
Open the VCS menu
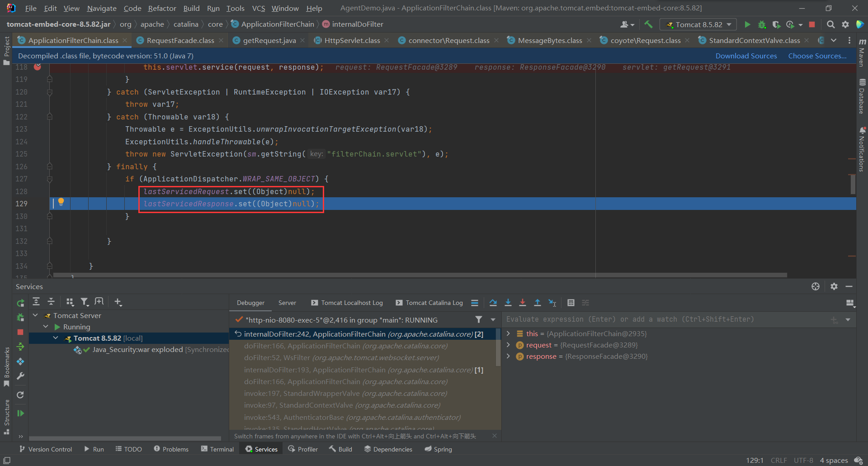259,8
